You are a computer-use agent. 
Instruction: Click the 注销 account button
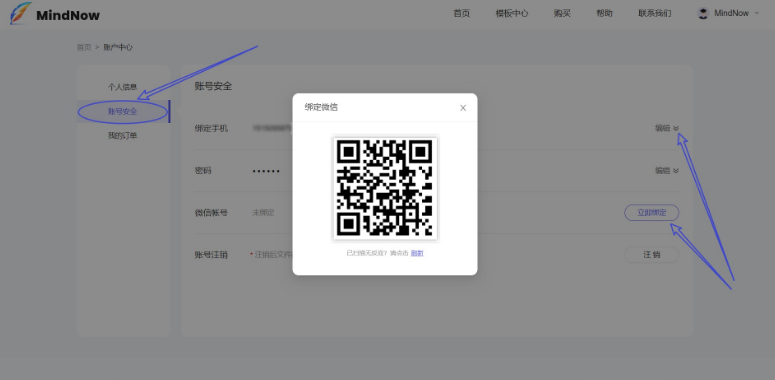pos(651,254)
